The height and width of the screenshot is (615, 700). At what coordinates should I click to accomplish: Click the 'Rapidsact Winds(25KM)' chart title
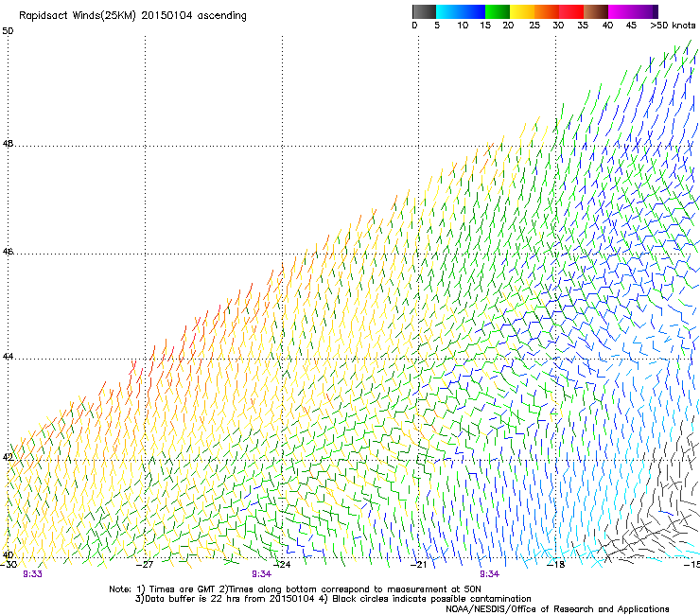click(x=78, y=16)
